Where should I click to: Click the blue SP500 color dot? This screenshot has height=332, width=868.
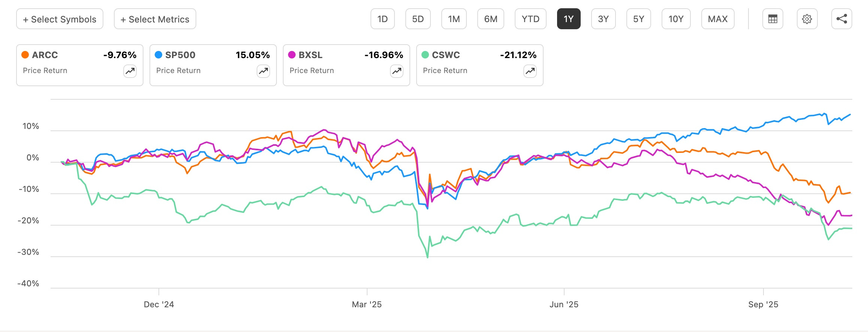point(158,55)
